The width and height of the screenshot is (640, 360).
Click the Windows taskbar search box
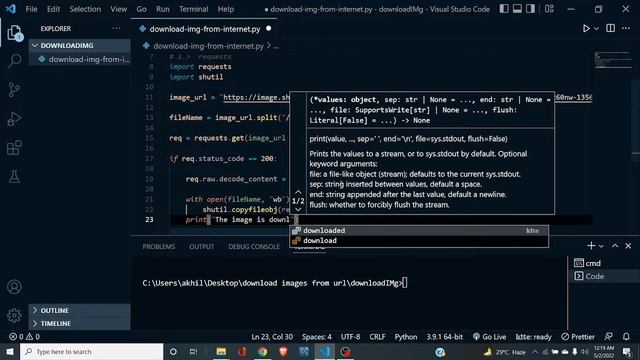92,351
